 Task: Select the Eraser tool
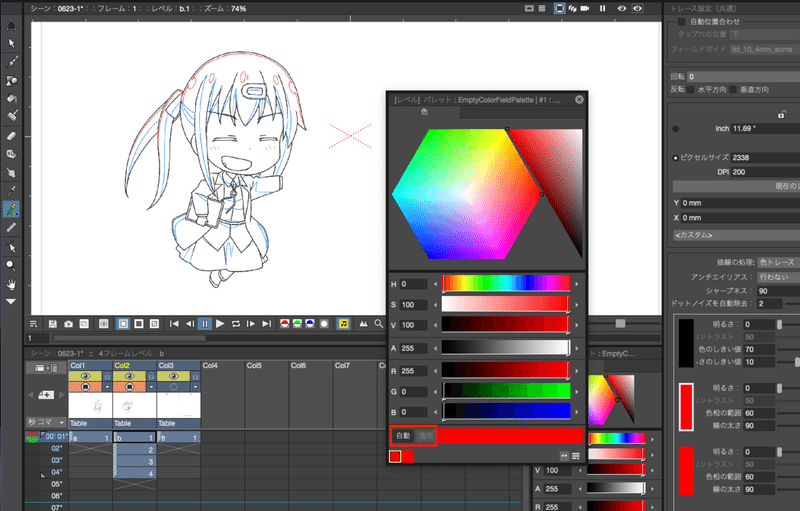pos(11,136)
